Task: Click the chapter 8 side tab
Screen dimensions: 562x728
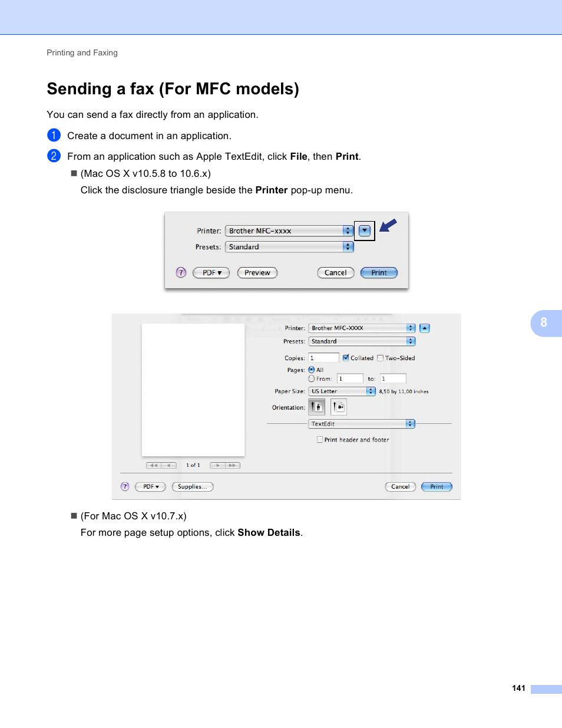Action: [546, 323]
